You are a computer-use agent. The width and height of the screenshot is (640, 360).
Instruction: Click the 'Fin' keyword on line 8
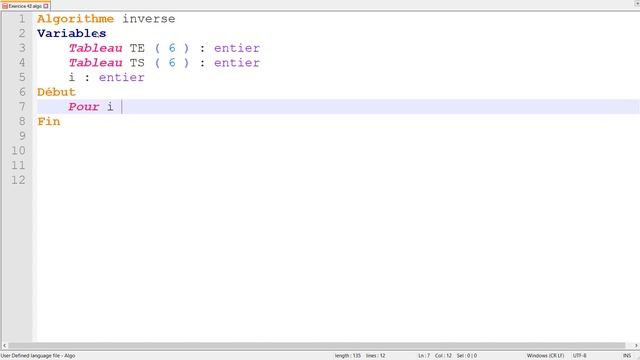[x=49, y=122]
